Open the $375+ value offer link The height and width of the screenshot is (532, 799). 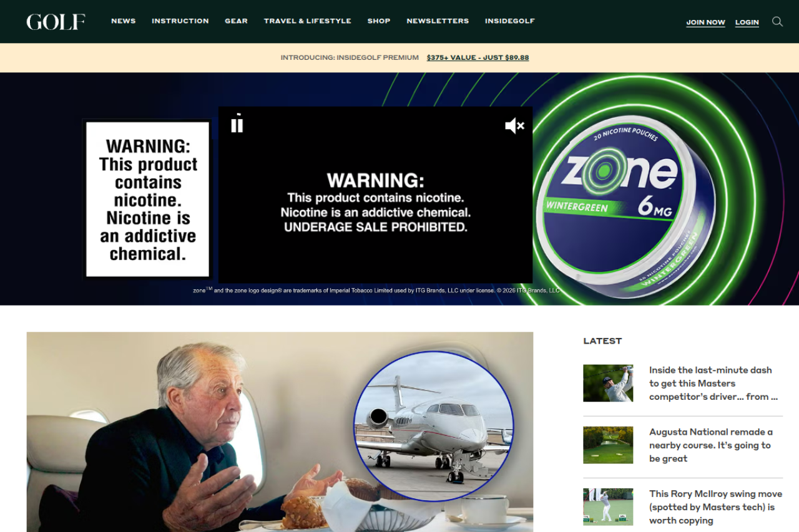point(478,57)
